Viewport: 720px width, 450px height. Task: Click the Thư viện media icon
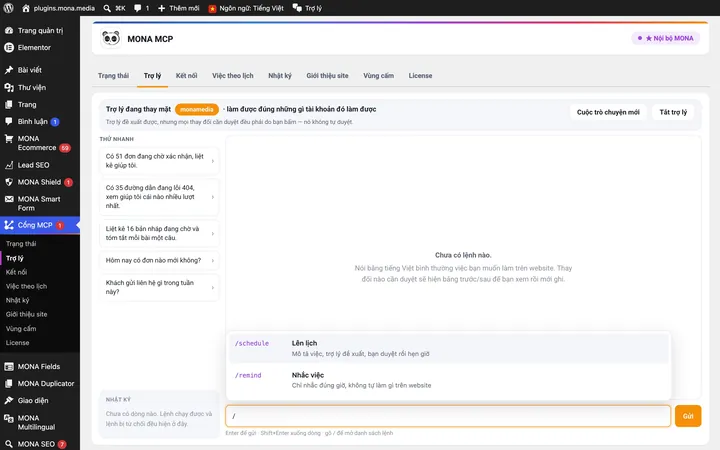[x=9, y=87]
